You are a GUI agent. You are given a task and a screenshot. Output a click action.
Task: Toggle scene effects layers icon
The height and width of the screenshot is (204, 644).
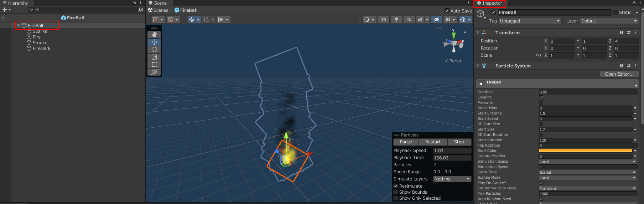point(420,20)
